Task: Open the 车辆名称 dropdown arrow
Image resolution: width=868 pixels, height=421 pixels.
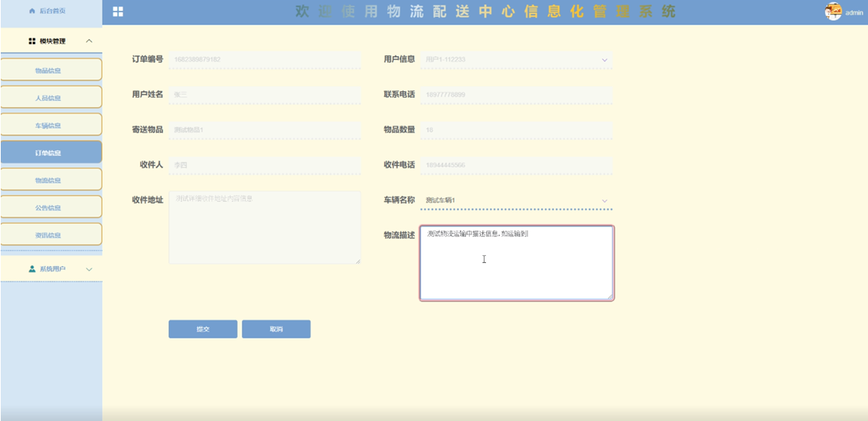Action: [x=604, y=200]
